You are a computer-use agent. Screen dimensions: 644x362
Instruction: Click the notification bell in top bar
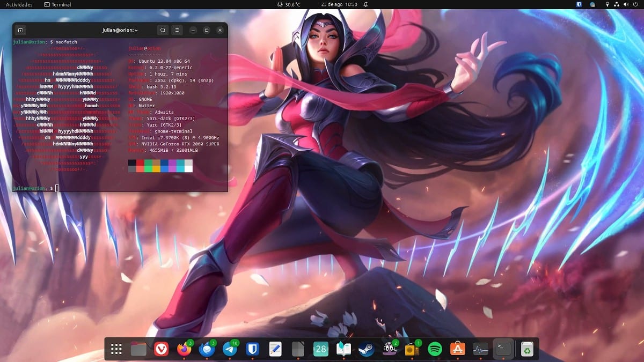(x=365, y=4)
